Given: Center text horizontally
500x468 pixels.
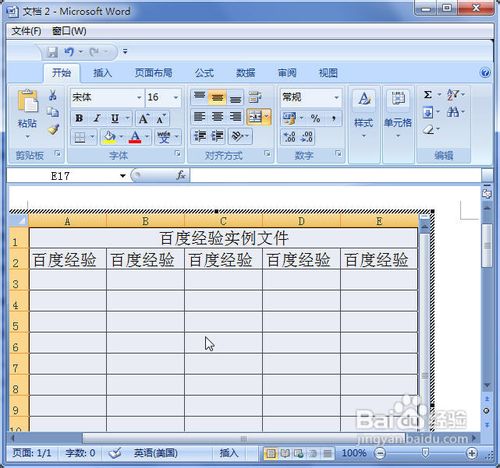Looking at the screenshot, I should [217, 117].
